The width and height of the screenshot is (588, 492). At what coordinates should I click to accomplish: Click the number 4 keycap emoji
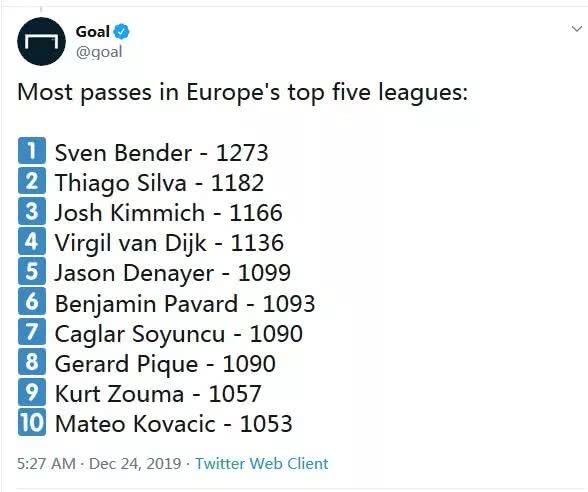32,241
